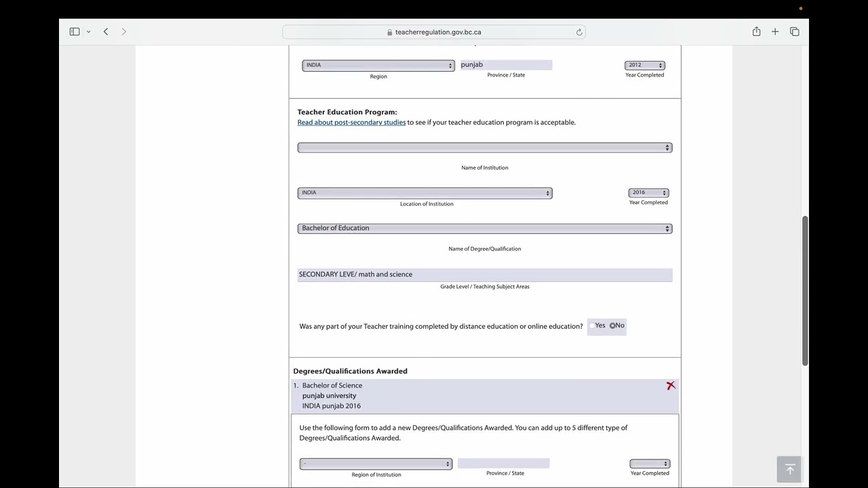Delete Bachelor of Science entry with red X
This screenshot has height=488, width=868.
(671, 386)
